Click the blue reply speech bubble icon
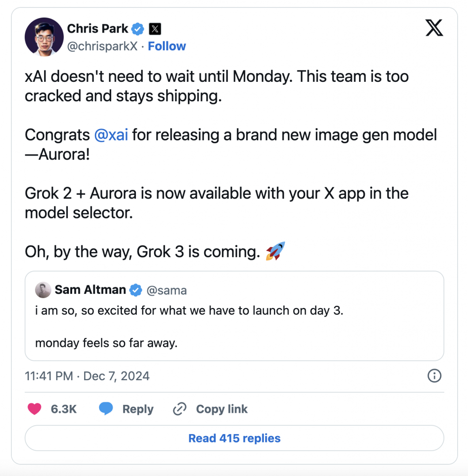The height and width of the screenshot is (476, 468). pyautogui.click(x=106, y=409)
